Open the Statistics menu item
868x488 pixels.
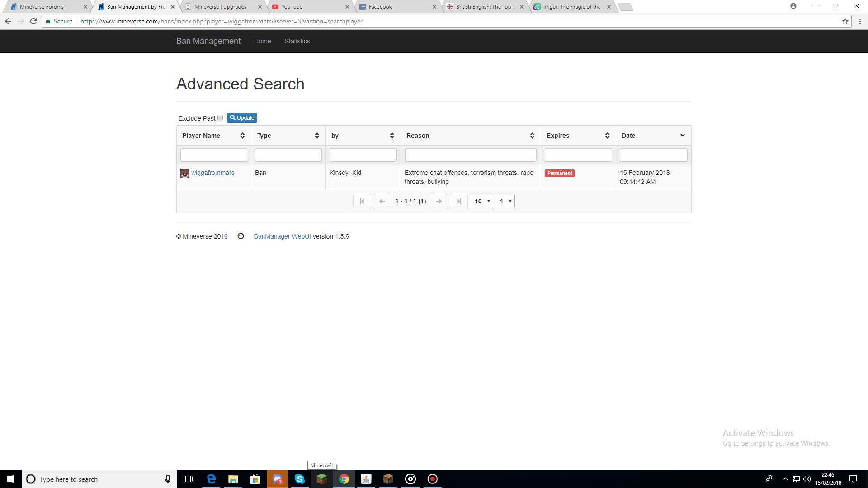[297, 41]
